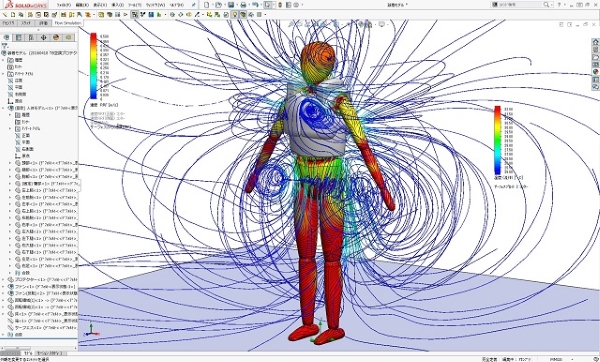Click the Print icon in top toolbar

click(243, 5)
